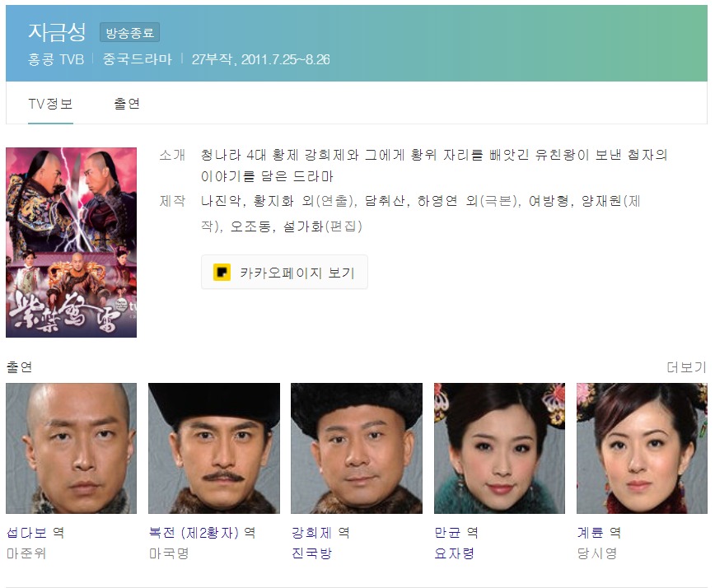Switch to the 출연 tab

tap(127, 104)
